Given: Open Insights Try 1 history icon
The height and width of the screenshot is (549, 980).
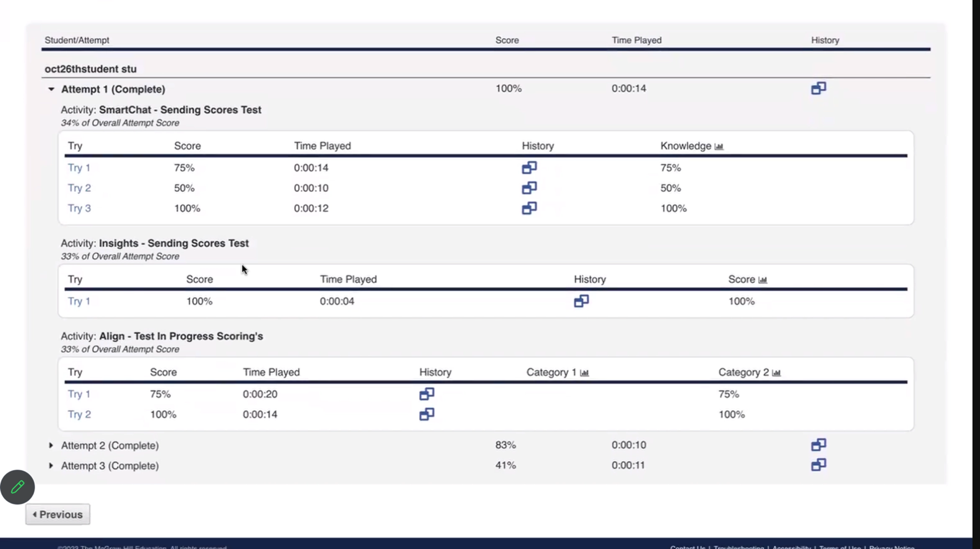Looking at the screenshot, I should pos(581,301).
